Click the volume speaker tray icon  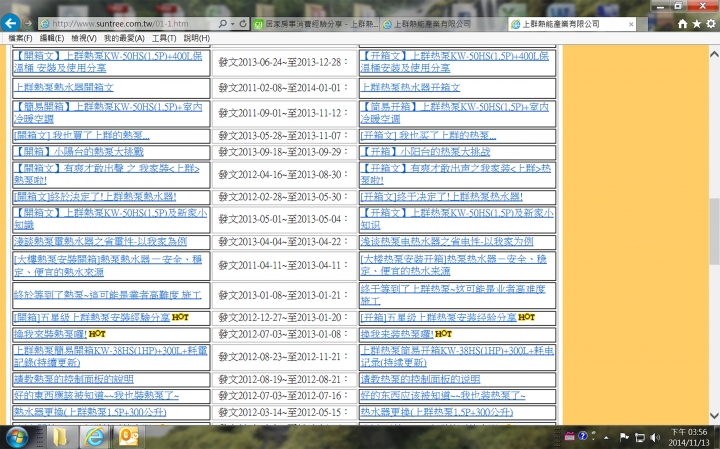point(655,438)
